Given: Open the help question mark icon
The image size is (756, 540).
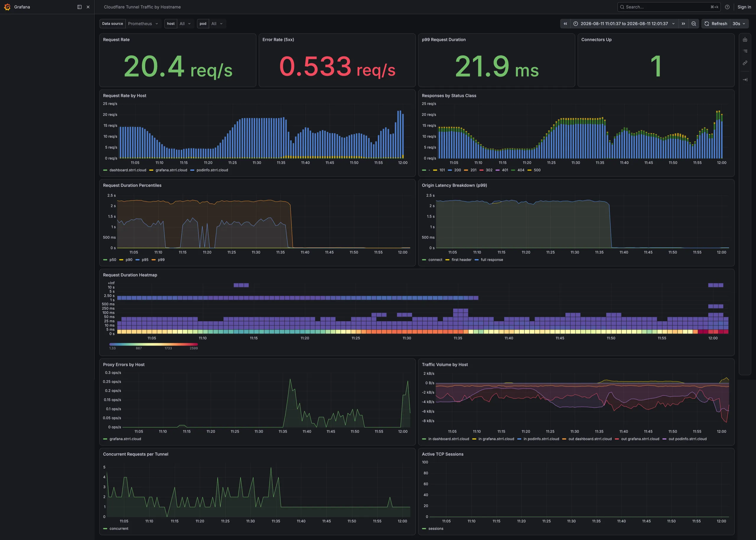Looking at the screenshot, I should pyautogui.click(x=727, y=7).
